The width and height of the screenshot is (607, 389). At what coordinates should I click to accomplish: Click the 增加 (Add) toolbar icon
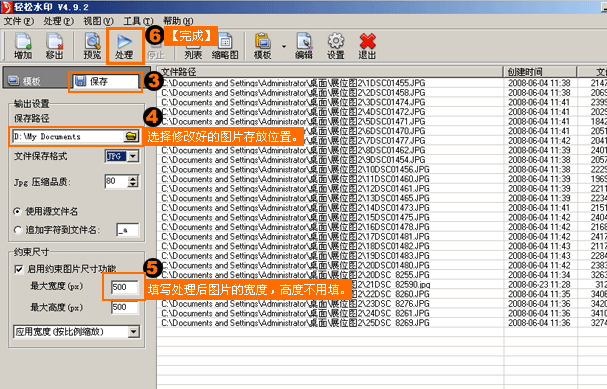coord(23,46)
